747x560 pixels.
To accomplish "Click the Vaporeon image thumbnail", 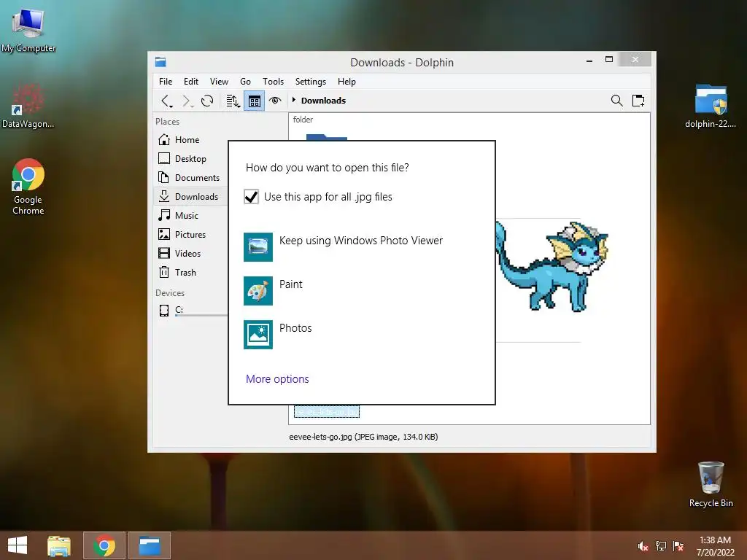I will [553, 267].
